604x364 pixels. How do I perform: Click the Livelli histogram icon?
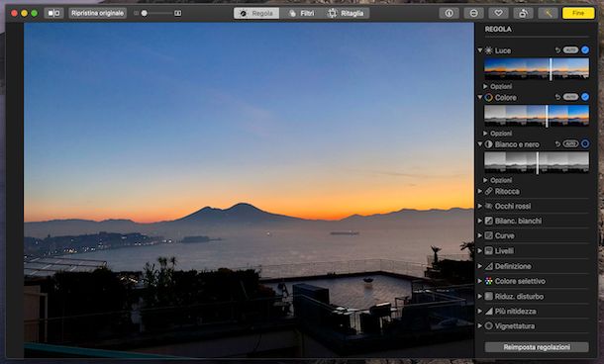489,251
